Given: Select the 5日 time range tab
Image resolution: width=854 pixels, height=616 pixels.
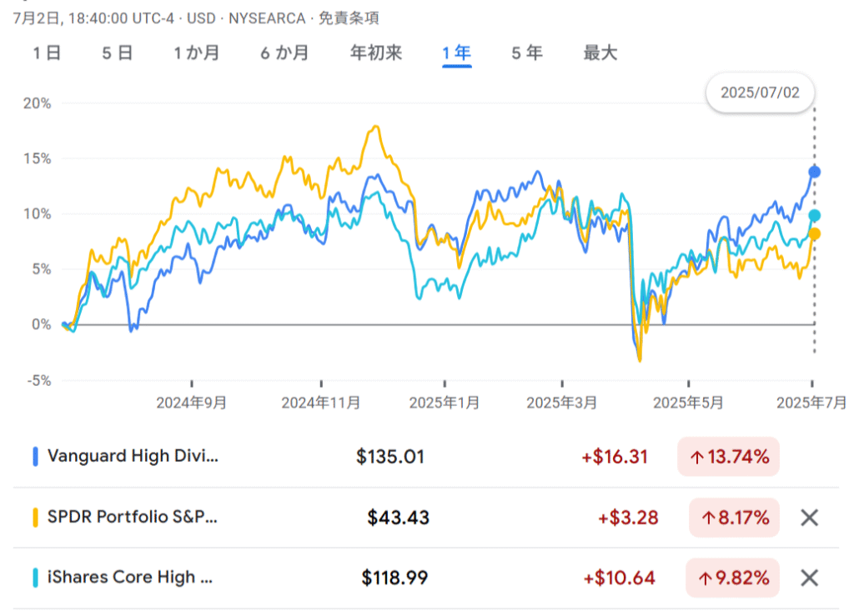Looking at the screenshot, I should pos(118,53).
